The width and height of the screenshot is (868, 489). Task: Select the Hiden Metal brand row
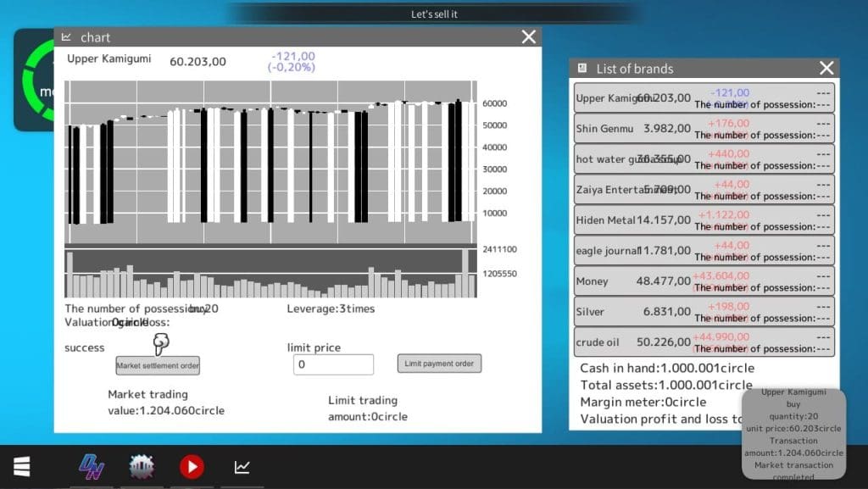click(704, 219)
